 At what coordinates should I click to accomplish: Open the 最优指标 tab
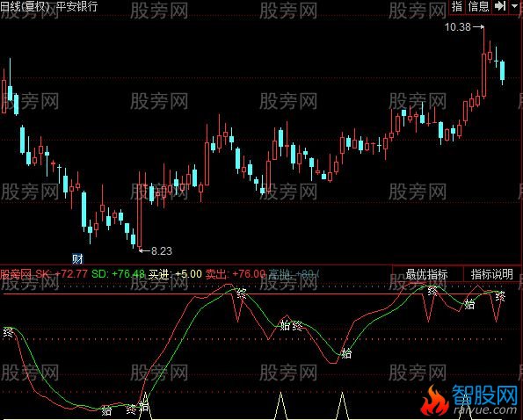click(x=427, y=274)
